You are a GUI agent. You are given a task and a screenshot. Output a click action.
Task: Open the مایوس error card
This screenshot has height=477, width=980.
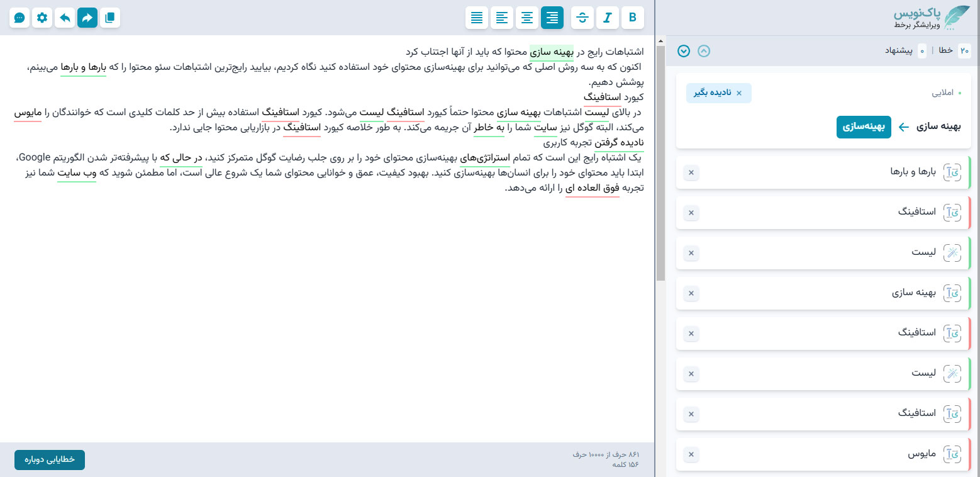[x=823, y=454]
